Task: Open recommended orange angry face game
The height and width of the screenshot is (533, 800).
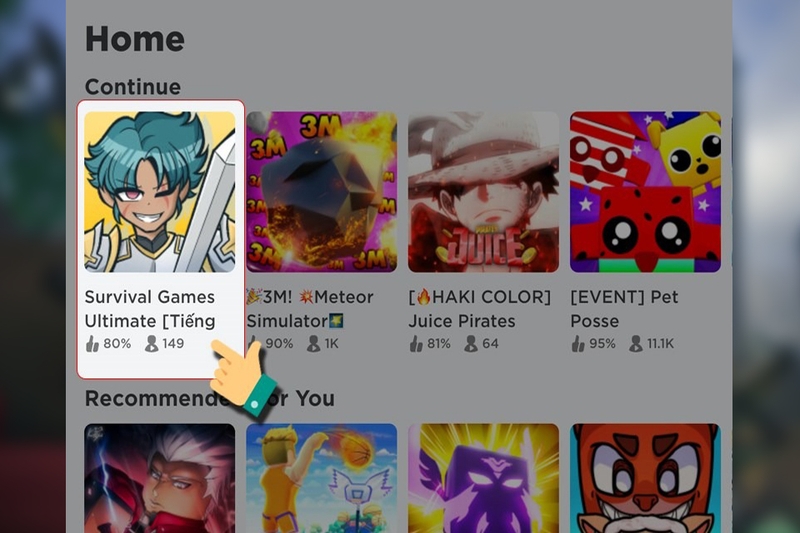Action: pos(645,478)
